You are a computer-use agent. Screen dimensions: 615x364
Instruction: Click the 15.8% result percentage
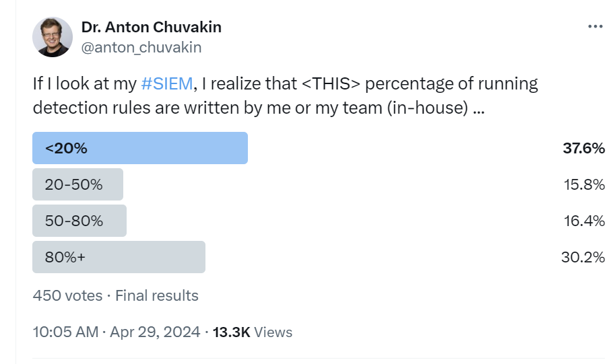(584, 184)
